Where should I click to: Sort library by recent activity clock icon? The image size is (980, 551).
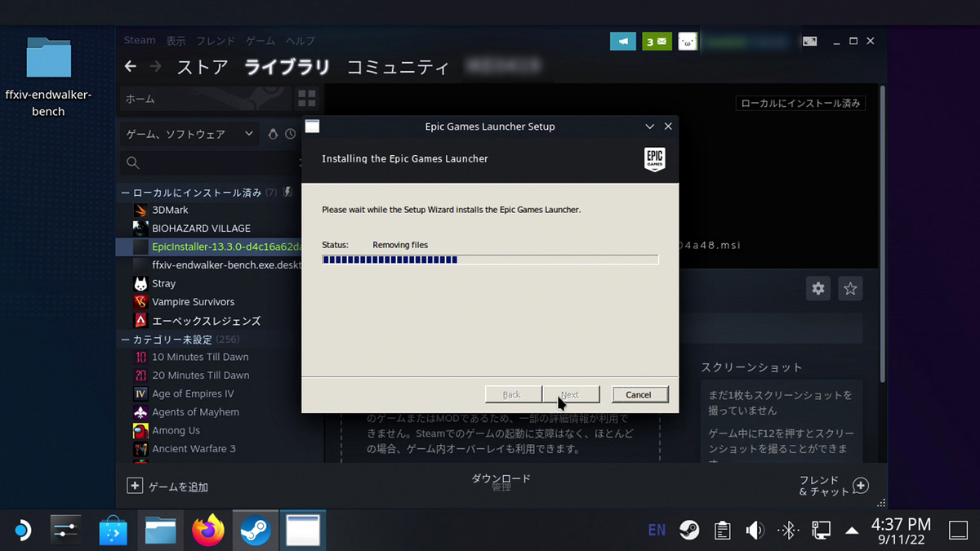point(290,134)
